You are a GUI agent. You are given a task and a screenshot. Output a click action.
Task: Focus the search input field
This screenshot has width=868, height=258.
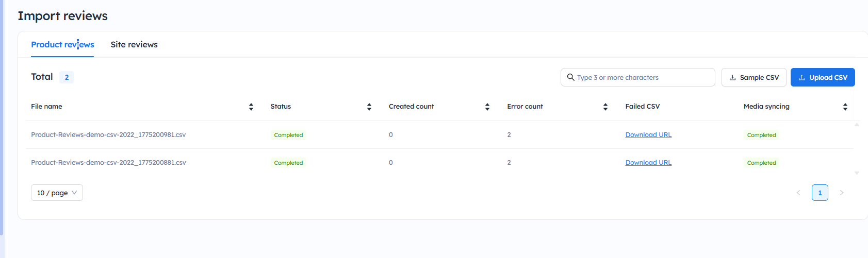[x=642, y=77]
